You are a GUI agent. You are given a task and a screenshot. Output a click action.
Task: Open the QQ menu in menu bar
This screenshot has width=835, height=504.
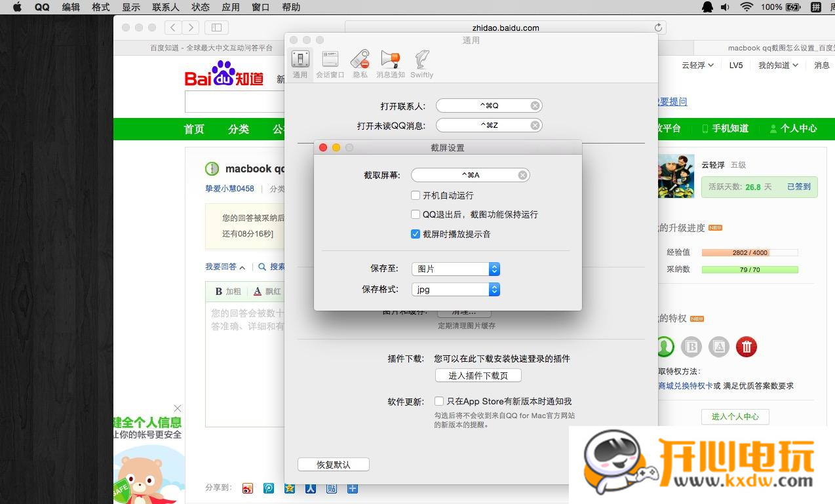pos(41,7)
